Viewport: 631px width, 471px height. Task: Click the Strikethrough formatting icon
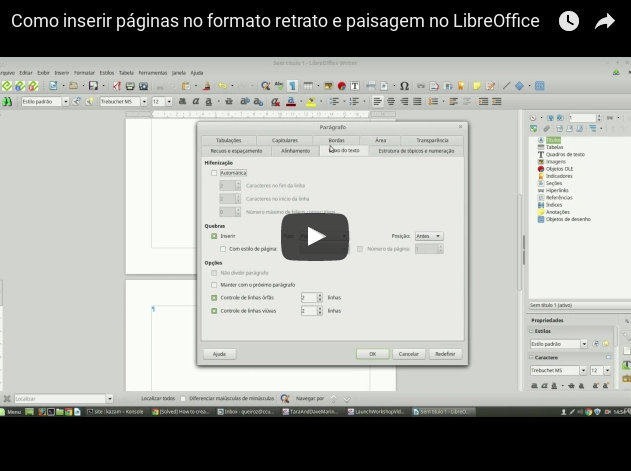[229, 101]
